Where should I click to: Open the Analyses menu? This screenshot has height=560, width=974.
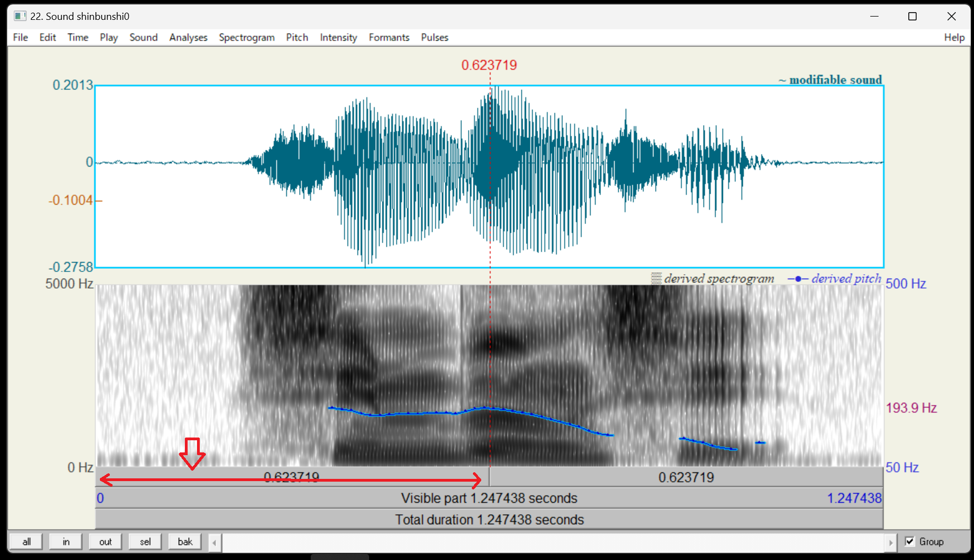click(x=188, y=37)
